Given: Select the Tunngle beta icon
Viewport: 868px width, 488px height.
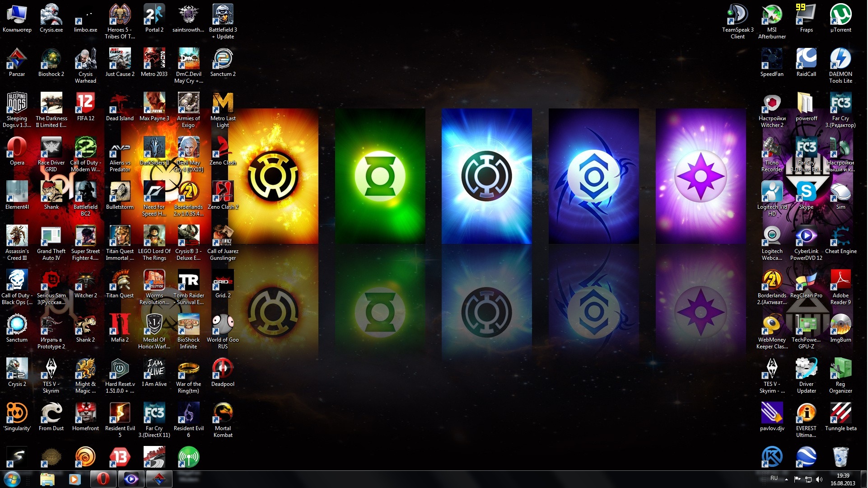Looking at the screenshot, I should (840, 417).
